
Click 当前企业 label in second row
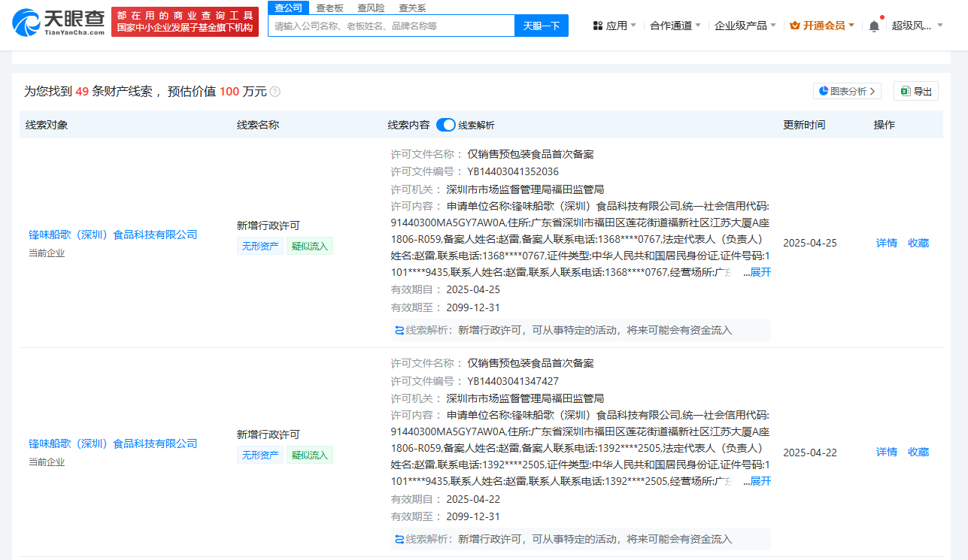[47, 462]
